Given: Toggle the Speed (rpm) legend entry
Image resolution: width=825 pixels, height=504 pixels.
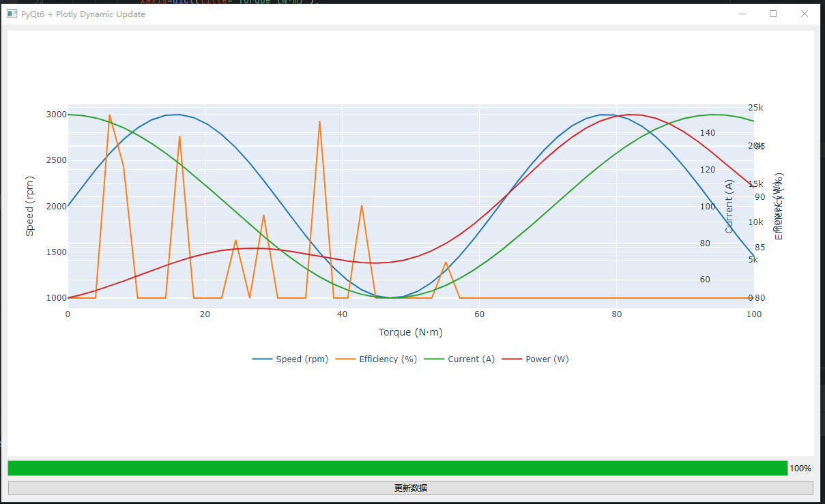Looking at the screenshot, I should tap(301, 359).
